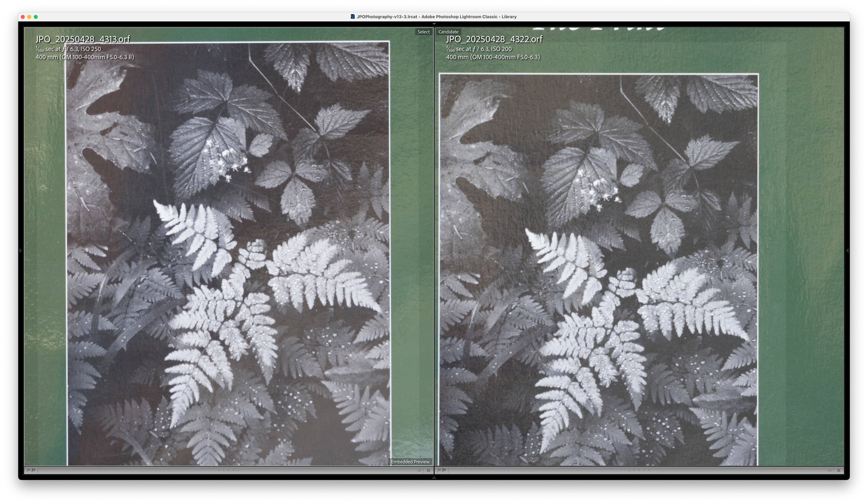Enter full screen with green button
868x504 pixels.
(x=36, y=17)
